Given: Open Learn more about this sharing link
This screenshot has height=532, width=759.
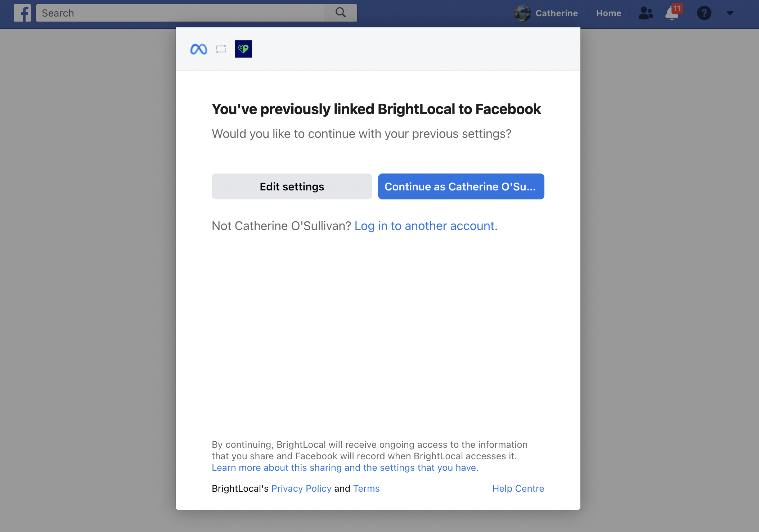Looking at the screenshot, I should click(345, 468).
